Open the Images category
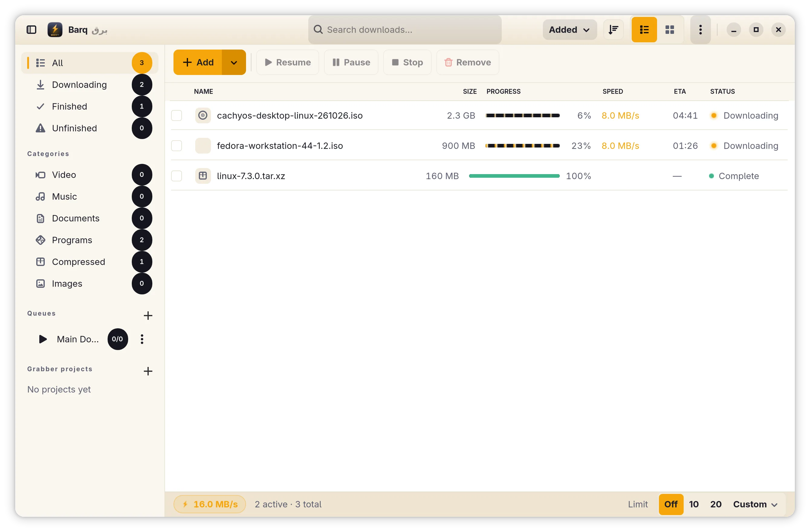 89,284
